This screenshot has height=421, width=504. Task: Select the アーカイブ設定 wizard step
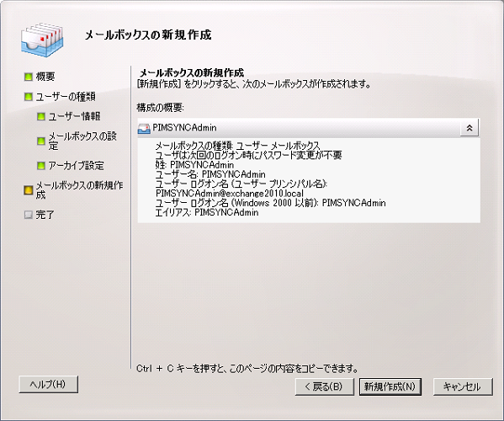coord(77,166)
